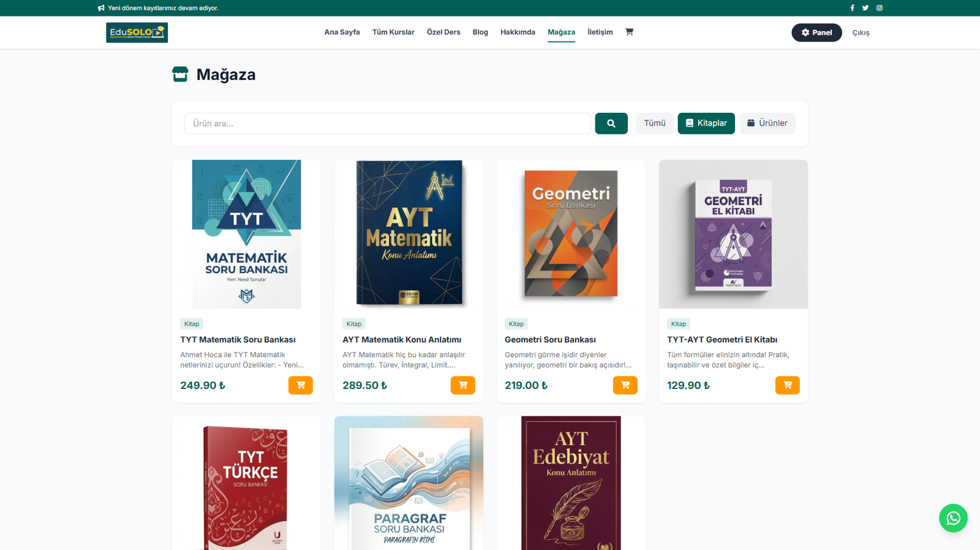Image resolution: width=980 pixels, height=550 pixels.
Task: Click the Çıkış logout link
Action: [861, 33]
